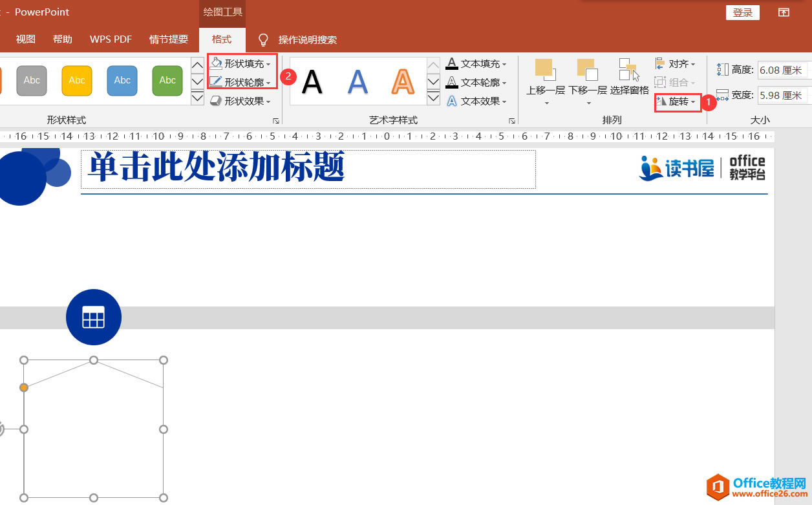Image resolution: width=812 pixels, height=505 pixels.
Task: Select the blue outlined WordArt style A
Action: 358,80
